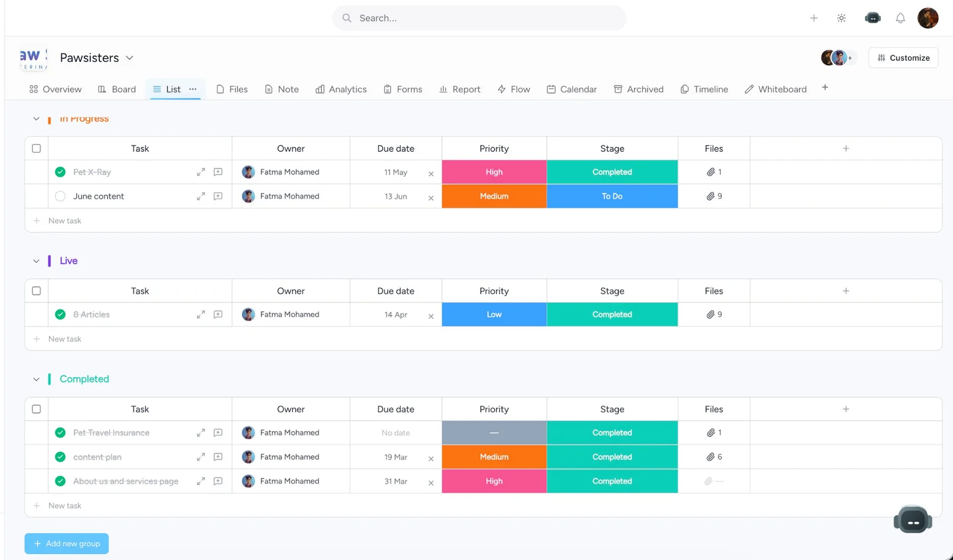Open the robot assistant icon in header
The image size is (953, 560).
coord(873,18)
